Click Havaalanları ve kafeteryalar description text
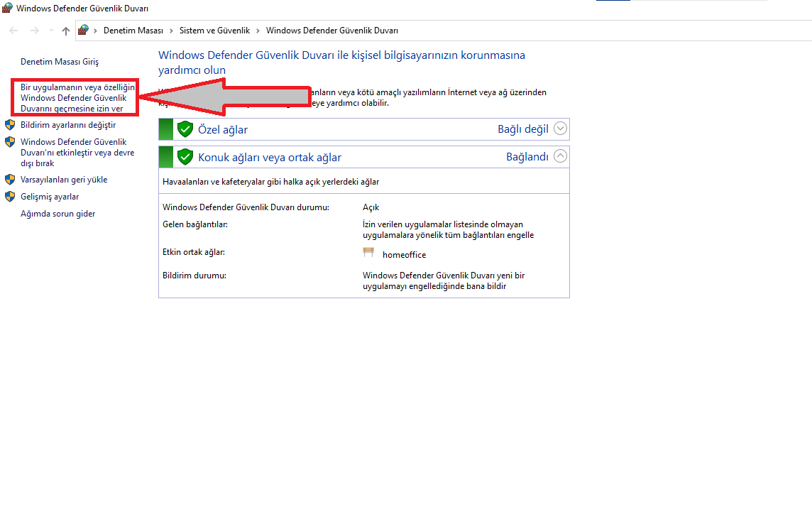 pos(271,182)
